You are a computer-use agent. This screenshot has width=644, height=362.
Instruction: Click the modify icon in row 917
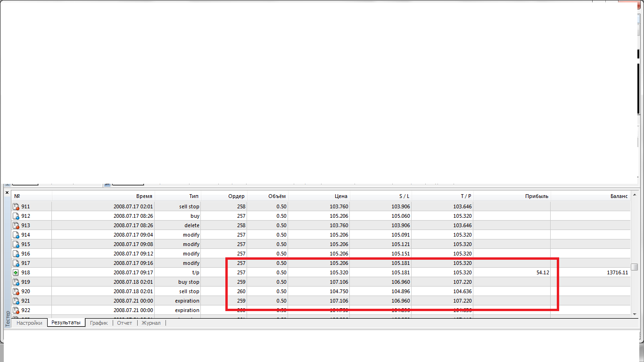[x=16, y=263]
